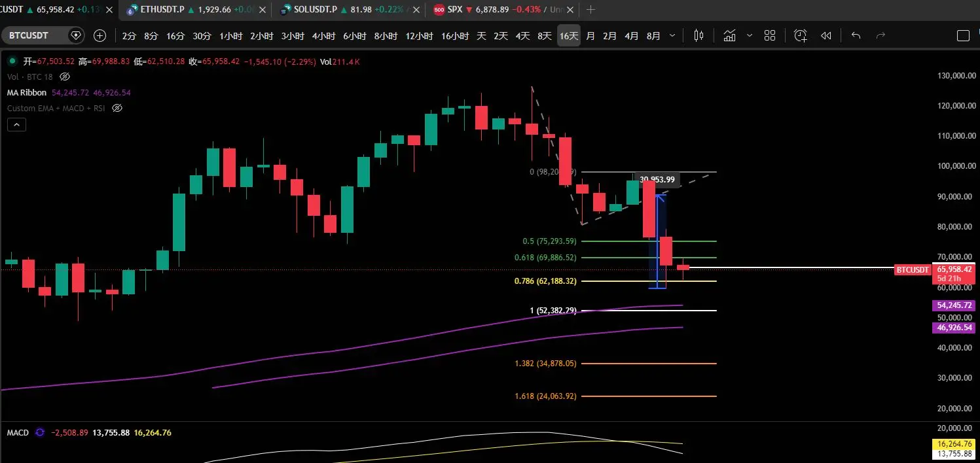The image size is (980, 463).
Task: Select the 2天 timeframe
Action: pos(501,36)
